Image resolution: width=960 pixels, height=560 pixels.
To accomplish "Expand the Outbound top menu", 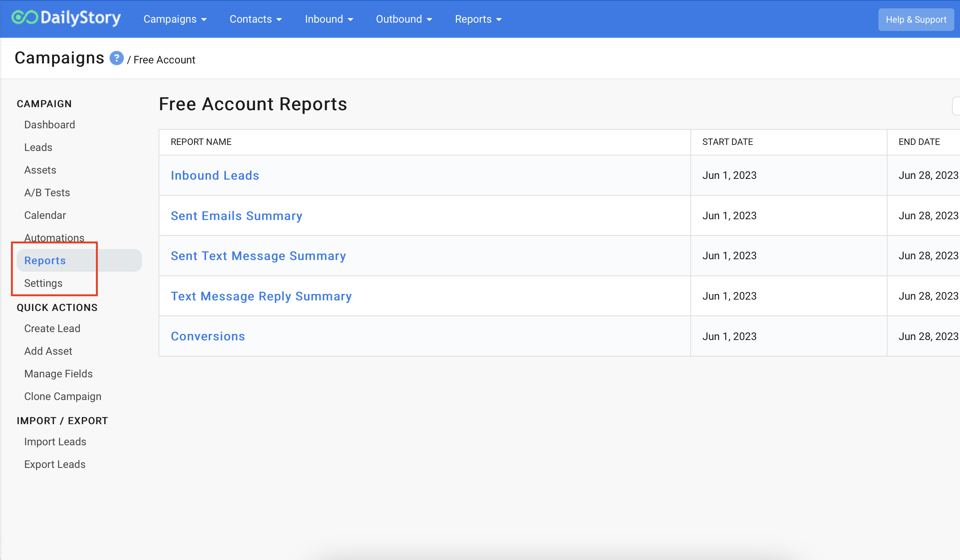I will 404,19.
